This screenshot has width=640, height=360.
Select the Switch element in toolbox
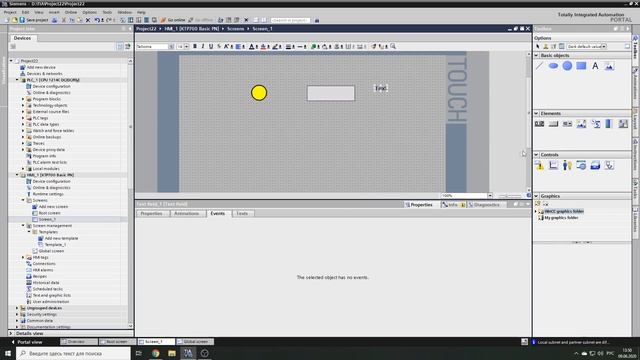coord(623,124)
